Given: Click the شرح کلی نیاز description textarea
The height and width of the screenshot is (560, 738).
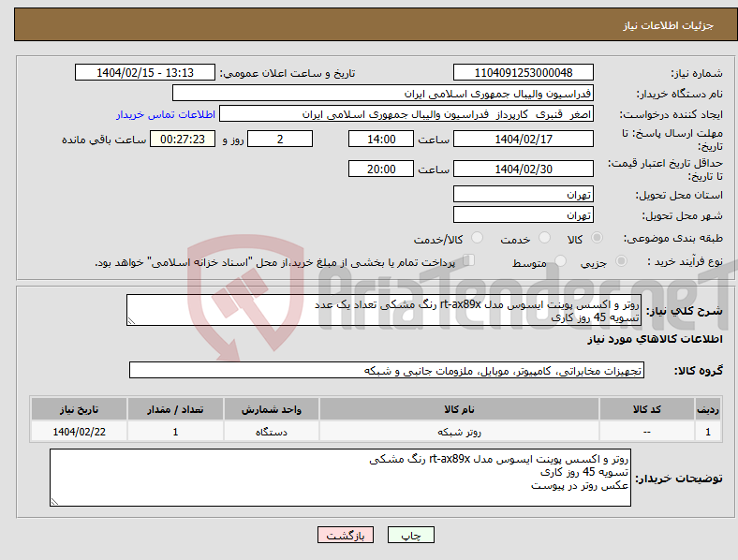Looking at the screenshot, I should pyautogui.click(x=384, y=310).
